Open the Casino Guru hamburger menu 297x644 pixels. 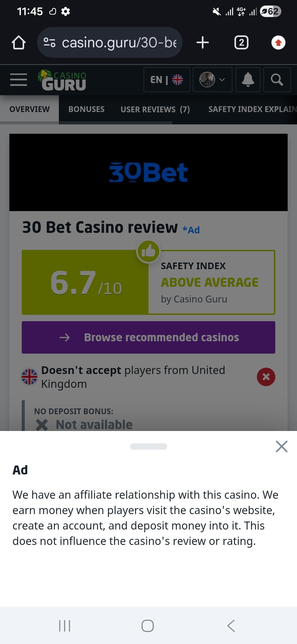(x=18, y=80)
